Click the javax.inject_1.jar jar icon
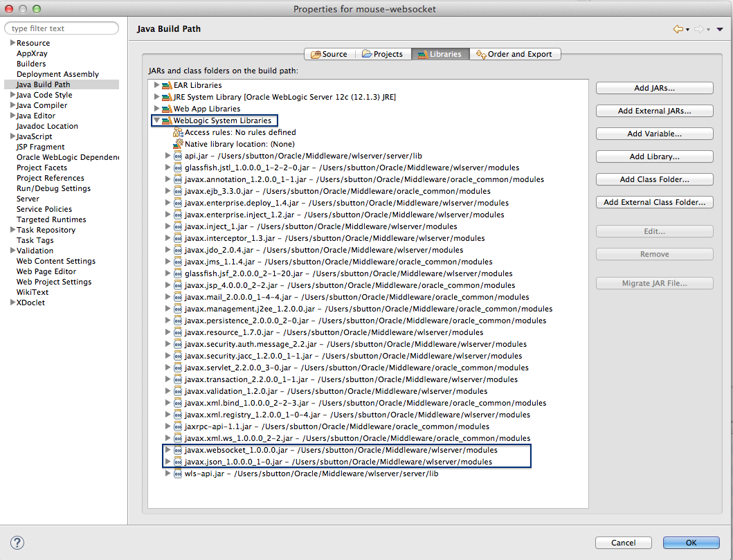Screen dimensions: 733x560 pyautogui.click(x=178, y=227)
